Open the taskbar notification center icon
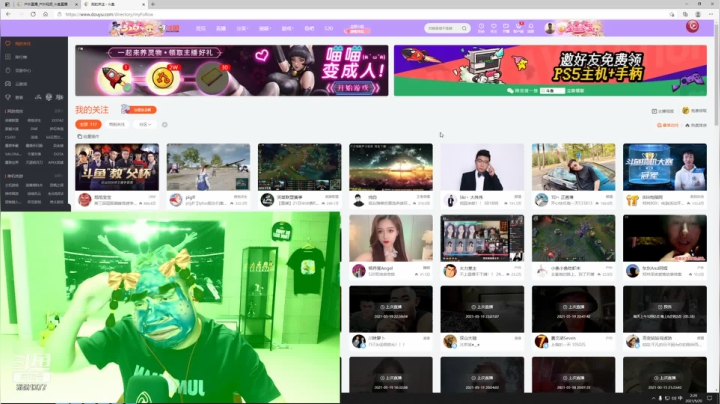Screen dimensions: 720x404 click(710, 398)
